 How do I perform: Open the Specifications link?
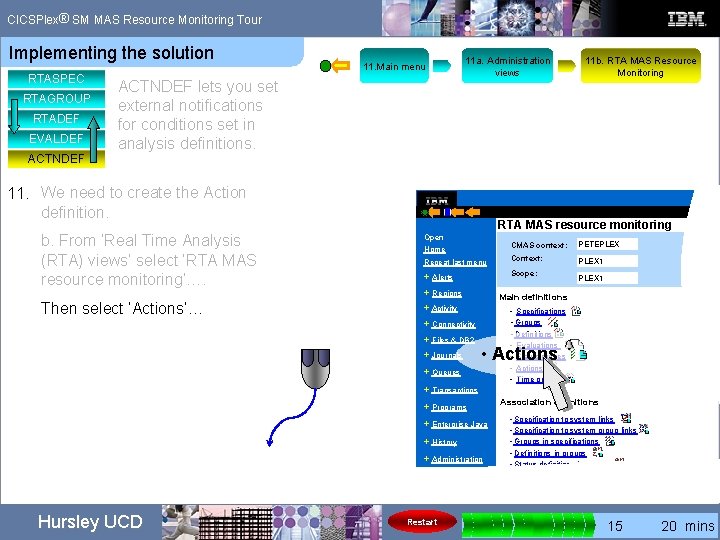540,311
